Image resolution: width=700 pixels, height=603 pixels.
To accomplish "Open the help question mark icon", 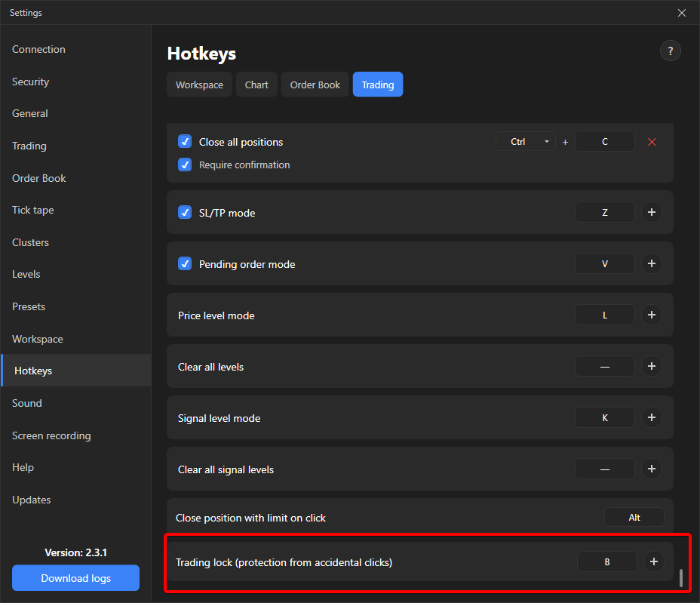I will click(x=670, y=51).
